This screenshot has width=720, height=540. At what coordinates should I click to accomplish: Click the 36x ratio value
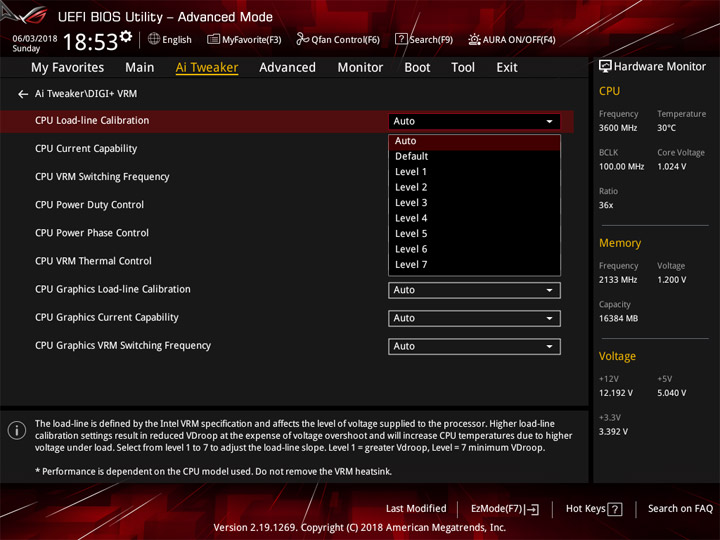(606, 205)
